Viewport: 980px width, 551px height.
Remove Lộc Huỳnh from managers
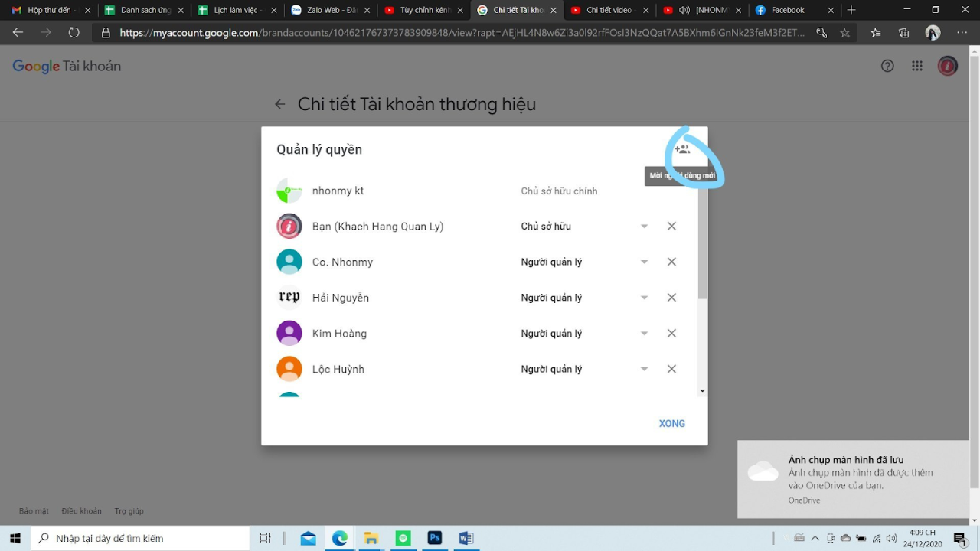pos(671,369)
